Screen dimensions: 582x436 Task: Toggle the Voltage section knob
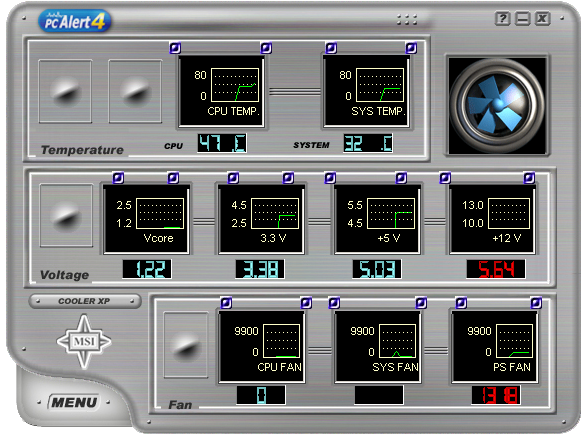tap(66, 216)
